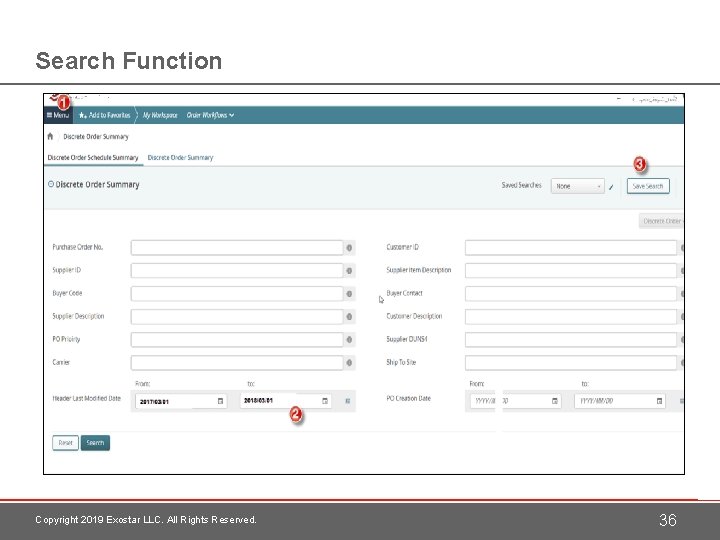
Task: Open calendar for Header Last Modified From date
Action: click(220, 401)
